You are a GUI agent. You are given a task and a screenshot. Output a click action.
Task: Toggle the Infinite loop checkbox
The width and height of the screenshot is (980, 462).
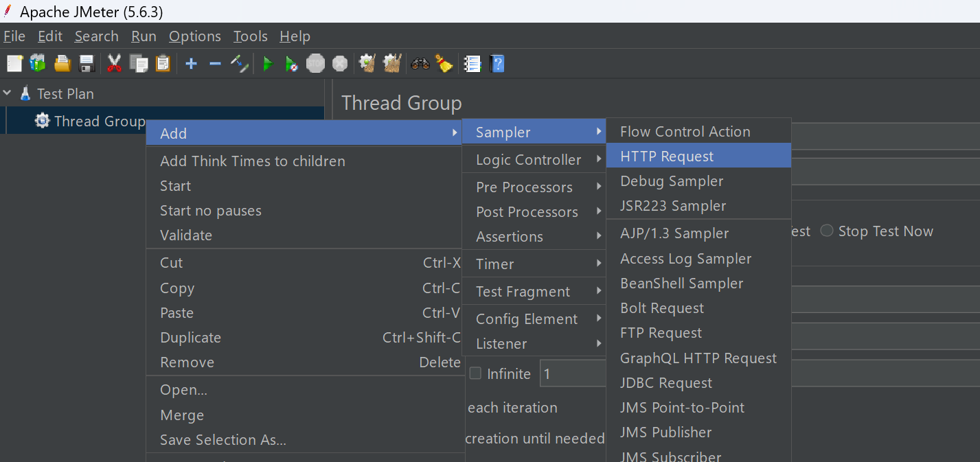coord(475,373)
